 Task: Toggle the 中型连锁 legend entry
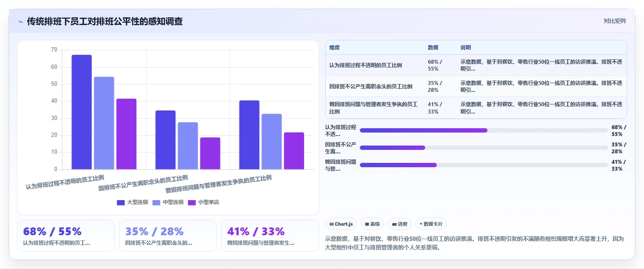click(x=168, y=202)
